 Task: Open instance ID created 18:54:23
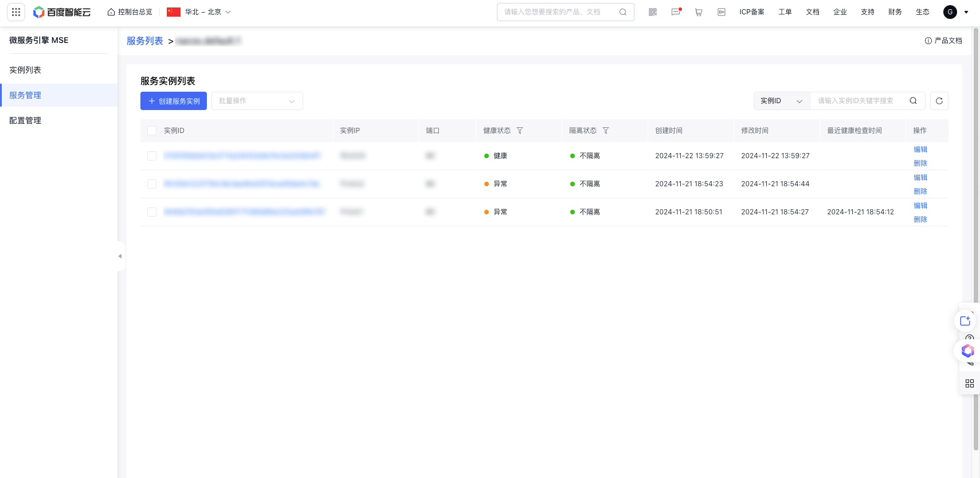coord(241,184)
